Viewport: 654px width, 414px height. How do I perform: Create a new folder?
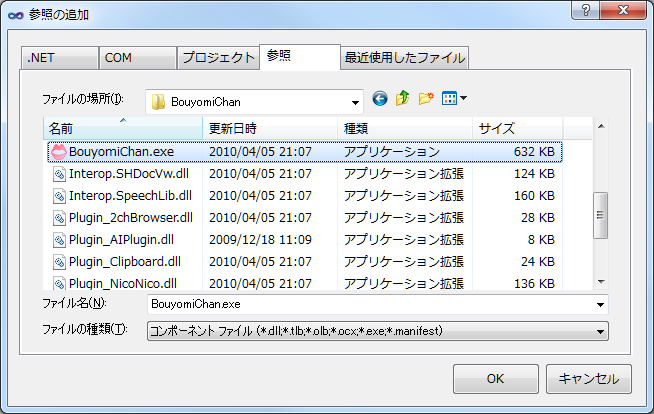click(x=426, y=98)
